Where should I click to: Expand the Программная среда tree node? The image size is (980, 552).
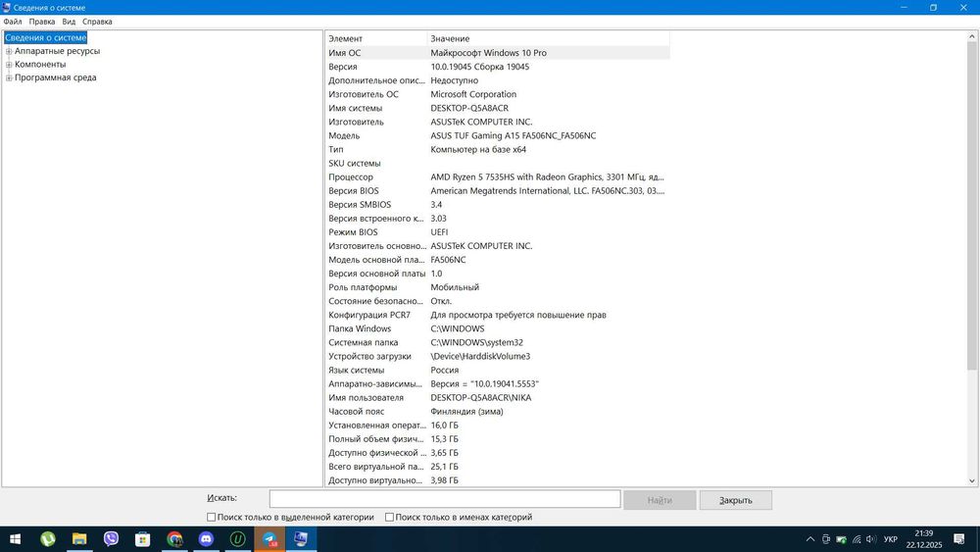9,78
